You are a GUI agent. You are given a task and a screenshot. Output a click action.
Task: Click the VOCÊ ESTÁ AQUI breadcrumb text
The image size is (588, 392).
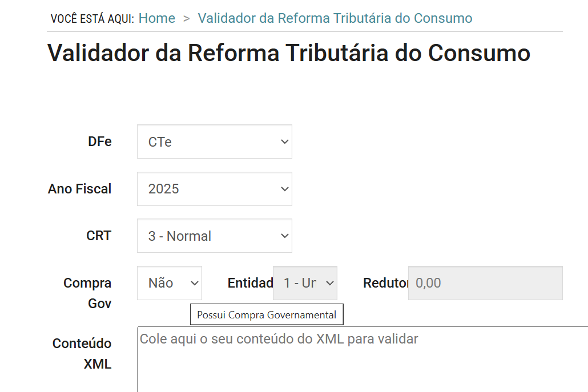pyautogui.click(x=92, y=19)
